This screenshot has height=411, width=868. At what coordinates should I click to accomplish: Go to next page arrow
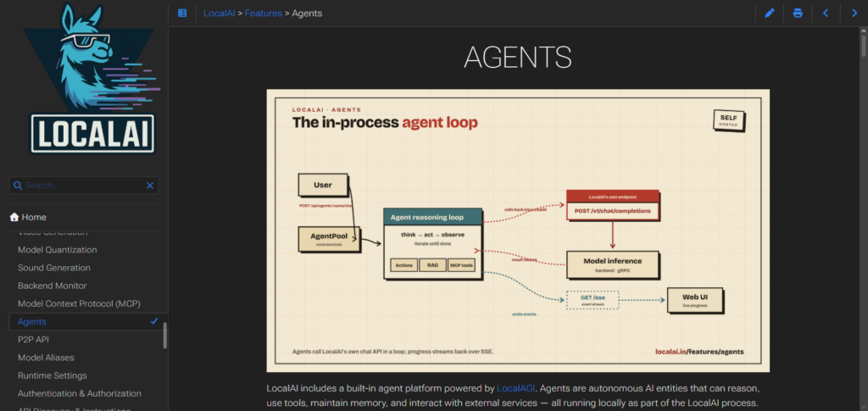854,13
